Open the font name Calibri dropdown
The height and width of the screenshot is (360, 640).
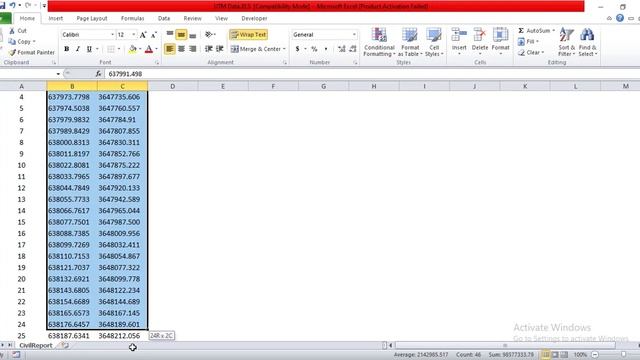pyautogui.click(x=112, y=35)
